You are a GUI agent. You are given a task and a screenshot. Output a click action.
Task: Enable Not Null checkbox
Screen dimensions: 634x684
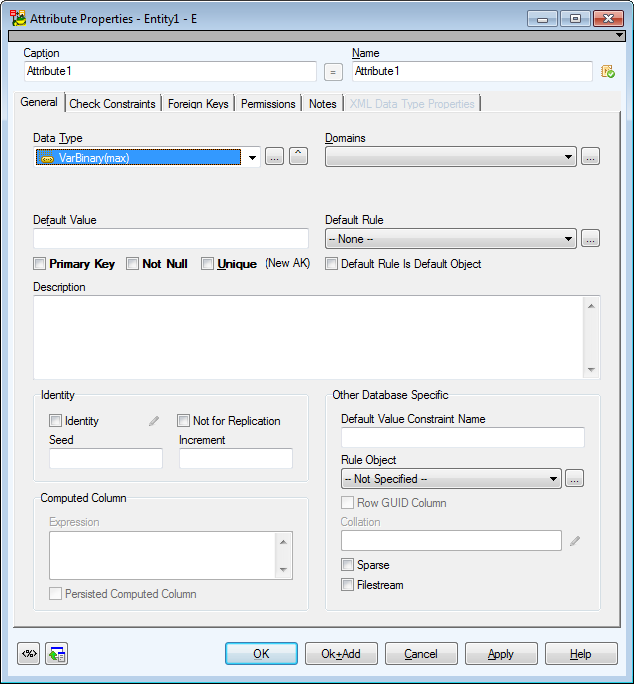point(132,263)
